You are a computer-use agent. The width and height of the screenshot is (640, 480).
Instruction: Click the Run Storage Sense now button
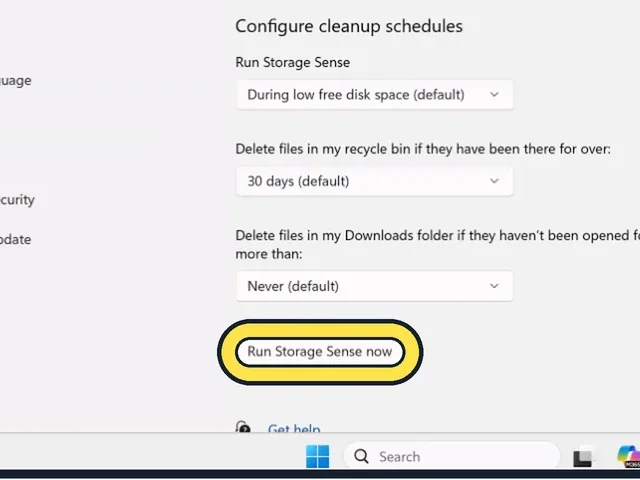pyautogui.click(x=320, y=352)
